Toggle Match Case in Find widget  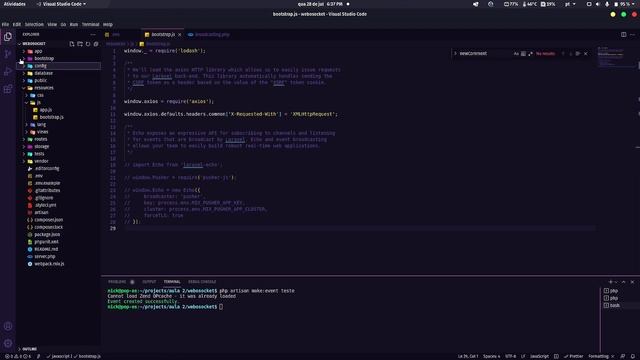click(x=516, y=53)
